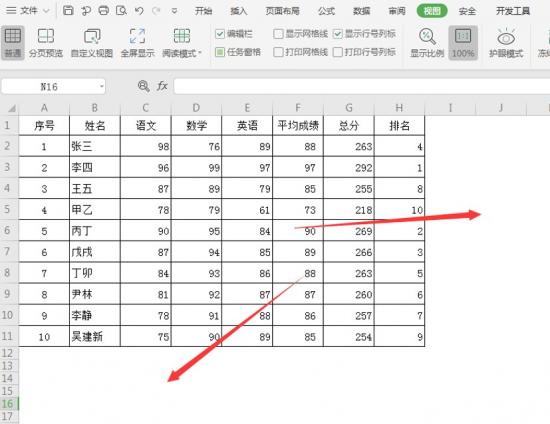Image resolution: width=550 pixels, height=424 pixels.
Task: Click the cell with name 李静
Action: click(95, 316)
